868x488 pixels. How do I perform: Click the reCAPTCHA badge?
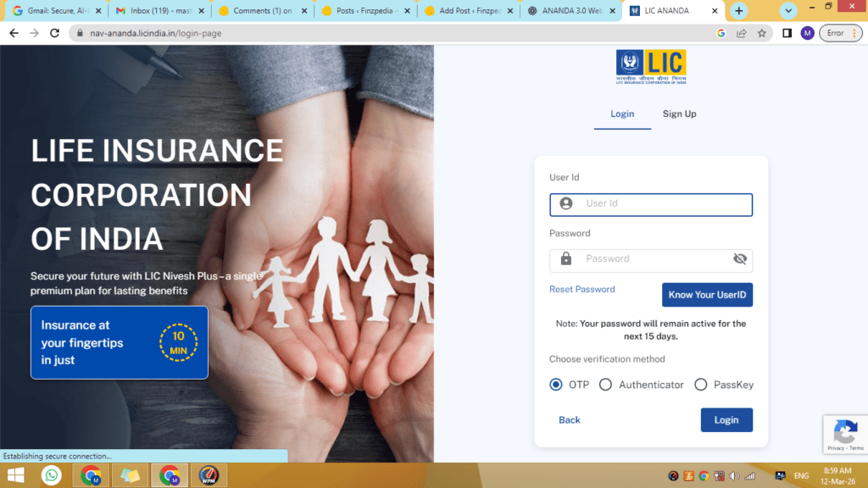[x=844, y=435]
